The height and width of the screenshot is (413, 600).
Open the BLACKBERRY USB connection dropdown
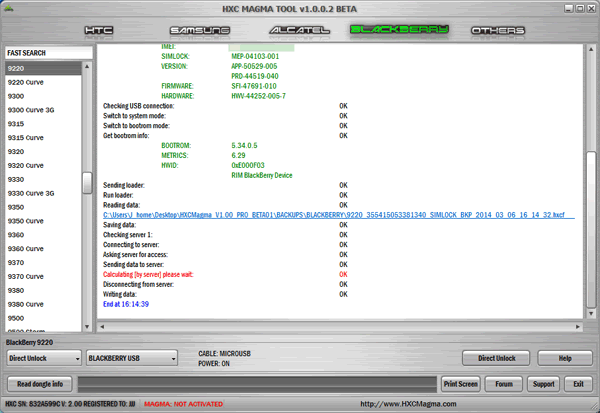coord(132,358)
